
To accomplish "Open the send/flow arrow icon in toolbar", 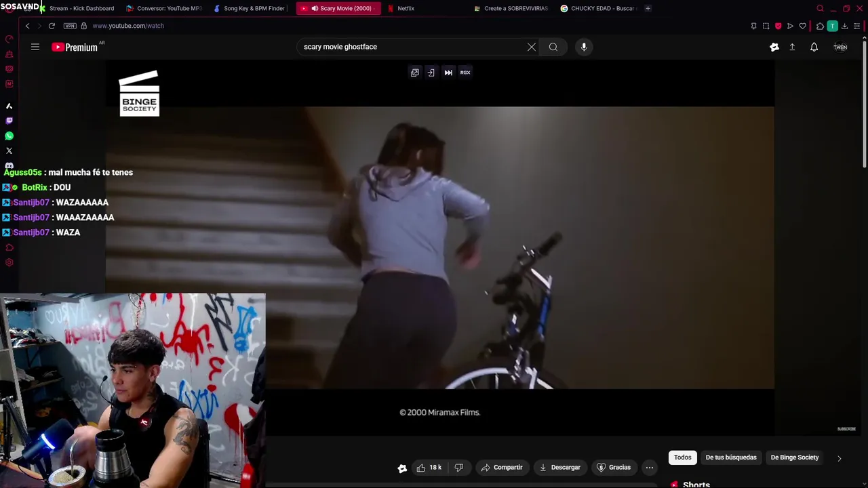I will [x=790, y=26].
